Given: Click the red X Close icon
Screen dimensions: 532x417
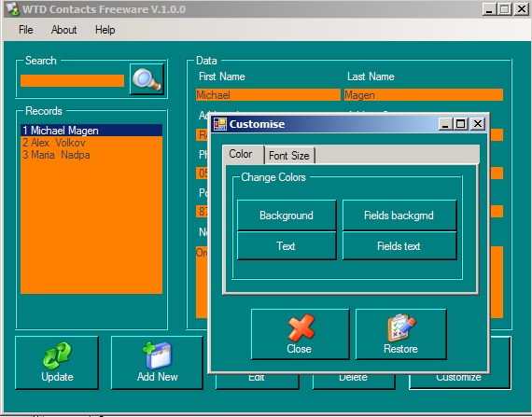Looking at the screenshot, I should tap(301, 327).
